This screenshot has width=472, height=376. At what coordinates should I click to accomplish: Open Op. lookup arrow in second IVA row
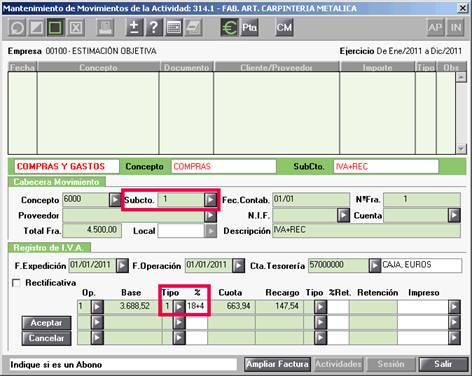pyautogui.click(x=97, y=322)
